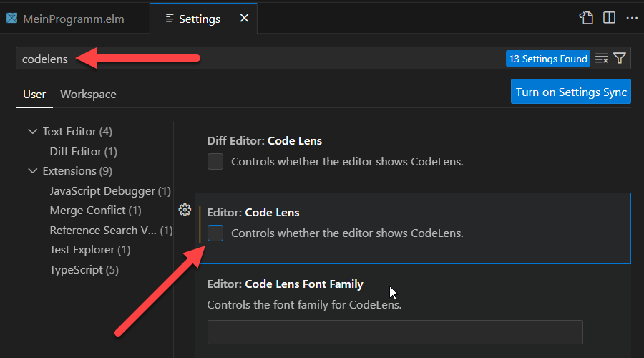Switch to the User settings tab
This screenshot has width=644, height=358.
click(34, 95)
